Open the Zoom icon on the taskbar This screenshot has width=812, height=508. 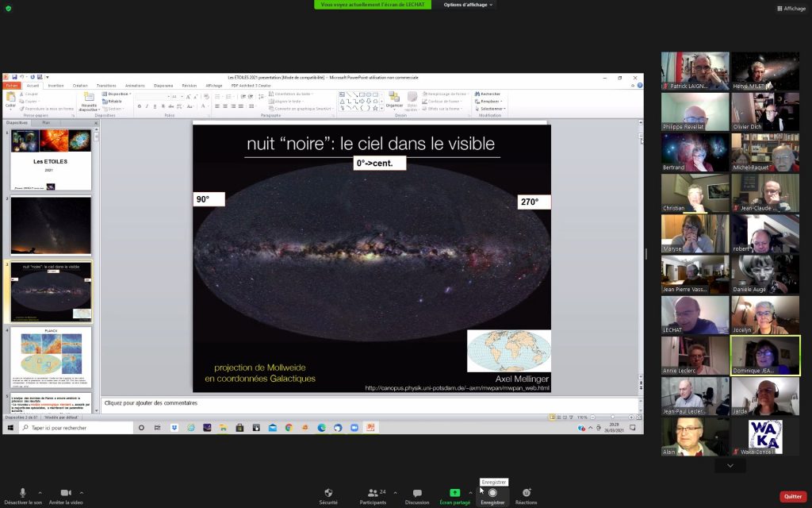[354, 428]
